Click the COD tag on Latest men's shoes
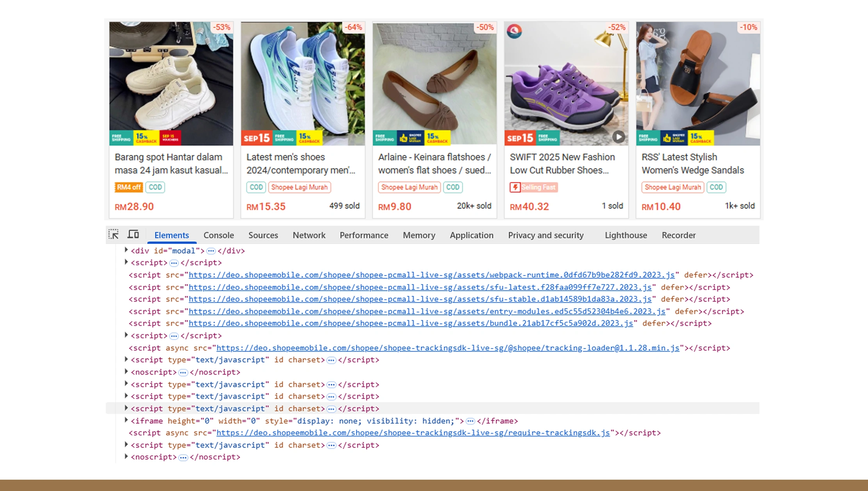Image resolution: width=868 pixels, height=491 pixels. 256,187
